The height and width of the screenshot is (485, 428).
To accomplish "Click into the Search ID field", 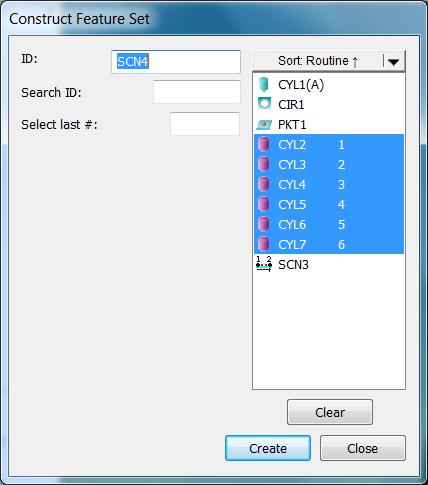I will tap(197, 92).
